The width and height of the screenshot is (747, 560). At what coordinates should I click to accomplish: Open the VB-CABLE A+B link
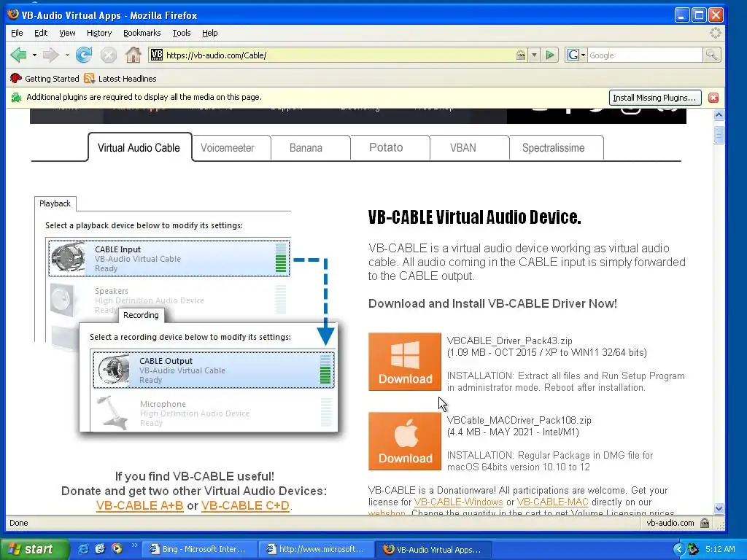[139, 505]
